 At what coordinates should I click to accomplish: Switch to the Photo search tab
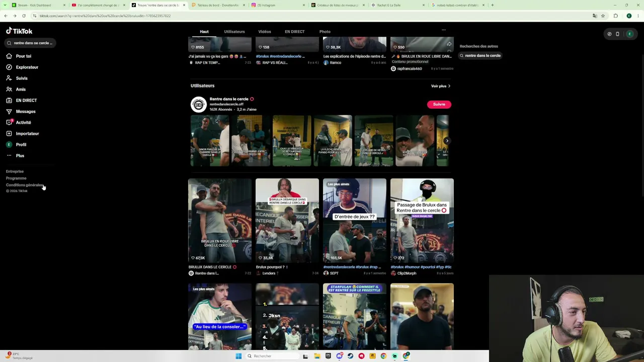[325, 32]
